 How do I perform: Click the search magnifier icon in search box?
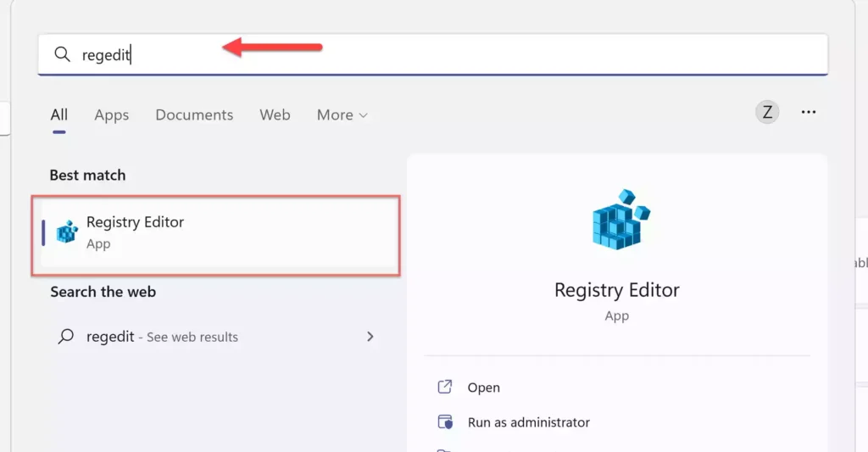pos(62,54)
